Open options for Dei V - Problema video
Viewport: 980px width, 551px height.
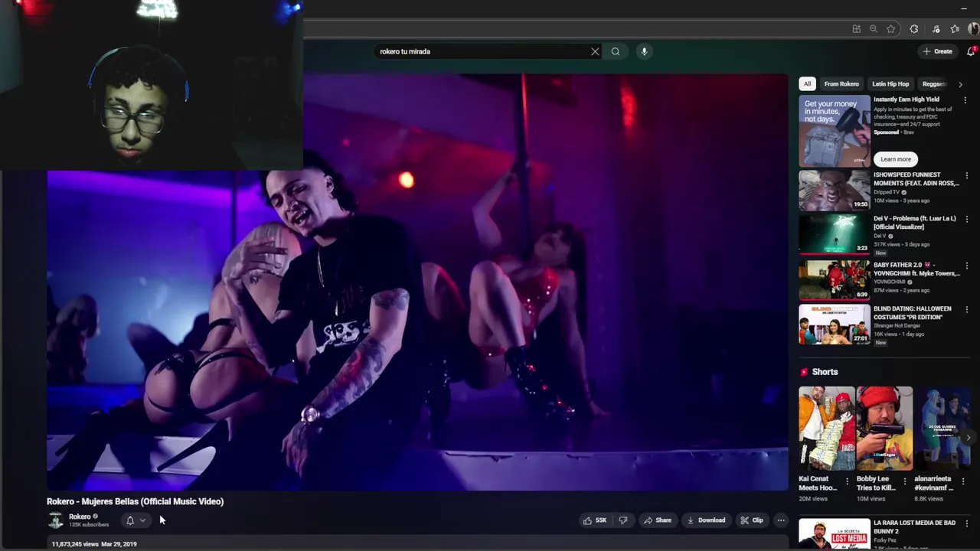(x=965, y=220)
